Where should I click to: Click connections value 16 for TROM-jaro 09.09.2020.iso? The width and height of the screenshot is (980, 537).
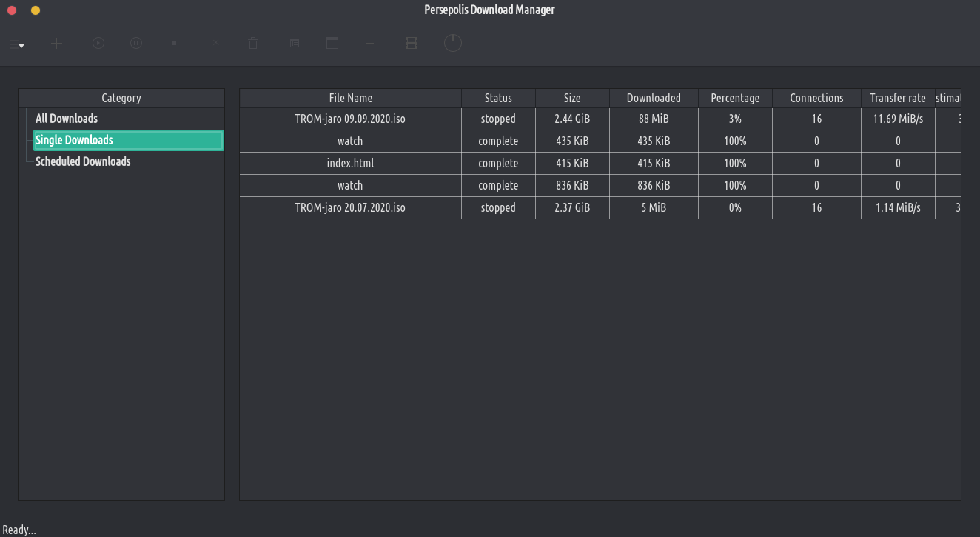(x=816, y=119)
